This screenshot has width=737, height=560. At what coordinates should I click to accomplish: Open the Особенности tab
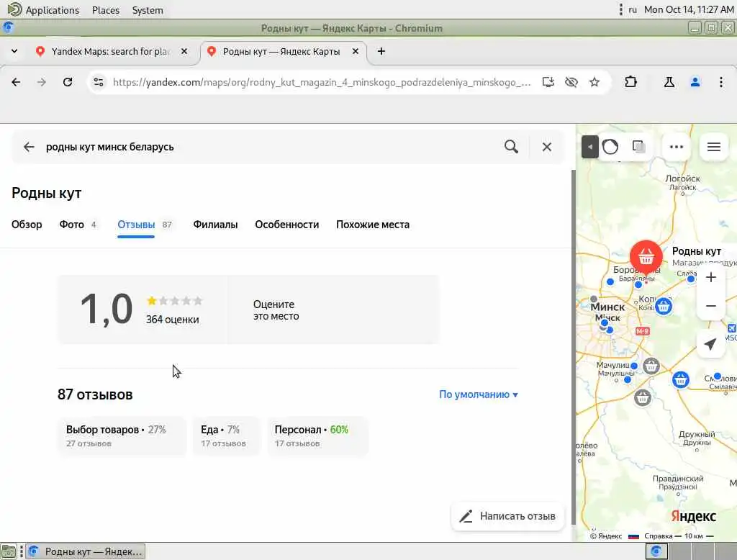(286, 225)
